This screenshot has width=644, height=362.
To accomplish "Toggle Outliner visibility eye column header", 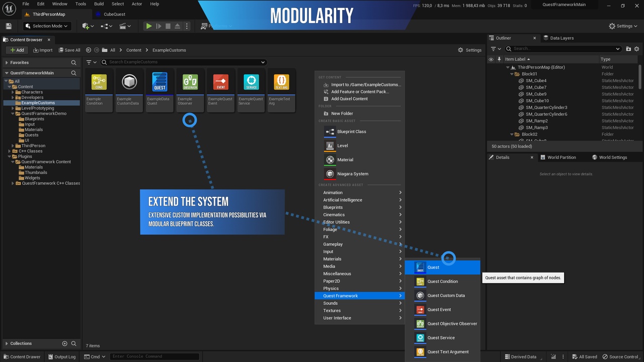I will coord(491,59).
